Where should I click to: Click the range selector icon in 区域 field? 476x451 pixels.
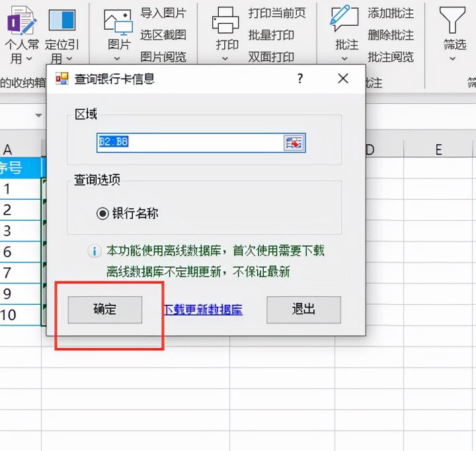(294, 143)
